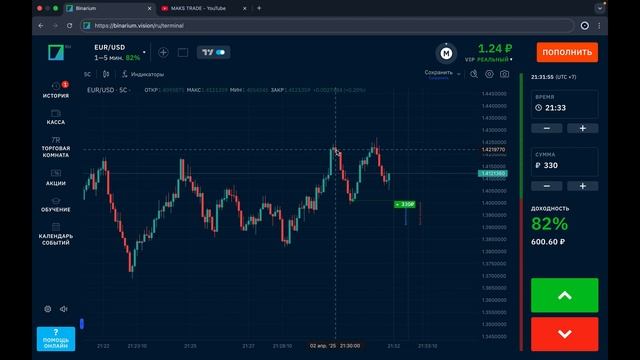Open the profile avatar M
Screen dimensions: 640x360
(x=446, y=53)
